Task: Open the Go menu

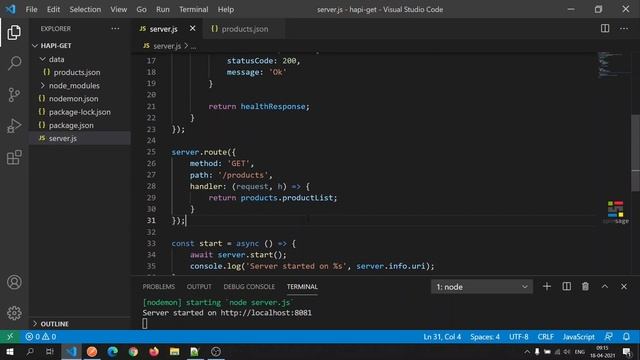Action: click(x=141, y=9)
